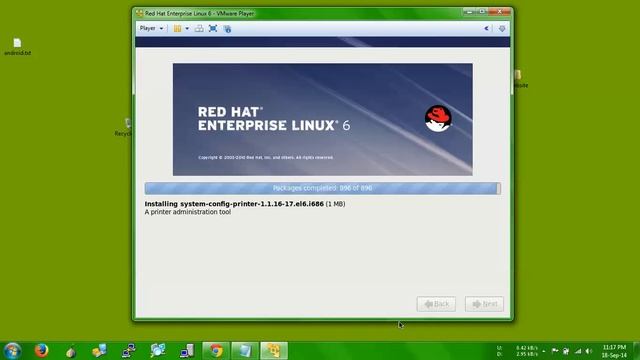Viewport: 640px width, 360px height.
Task: Select the Recycle Bin desktop icon
Action: click(x=124, y=127)
